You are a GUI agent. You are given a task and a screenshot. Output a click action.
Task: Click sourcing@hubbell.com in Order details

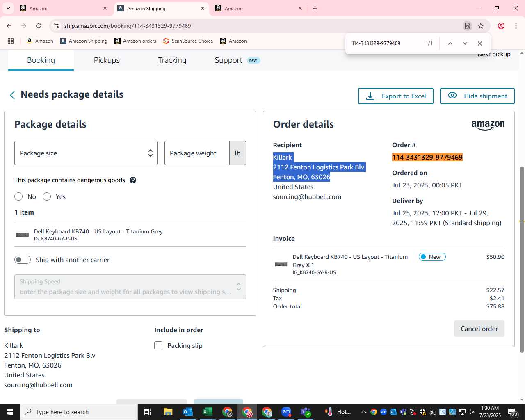click(x=307, y=196)
